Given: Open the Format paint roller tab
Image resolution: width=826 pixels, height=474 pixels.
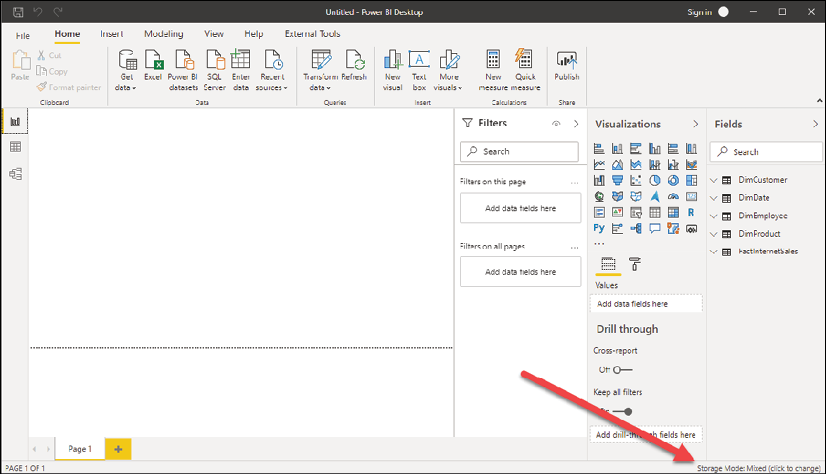Looking at the screenshot, I should point(635,264).
